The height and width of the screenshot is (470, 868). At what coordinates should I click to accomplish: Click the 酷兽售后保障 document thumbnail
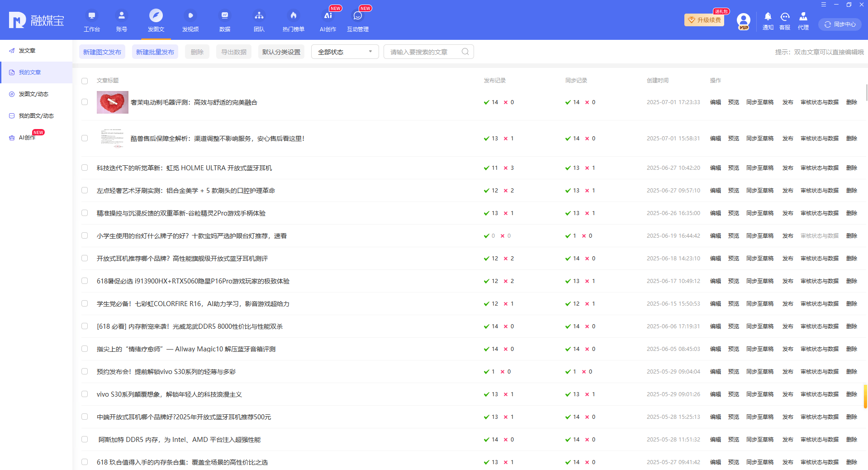click(x=113, y=139)
